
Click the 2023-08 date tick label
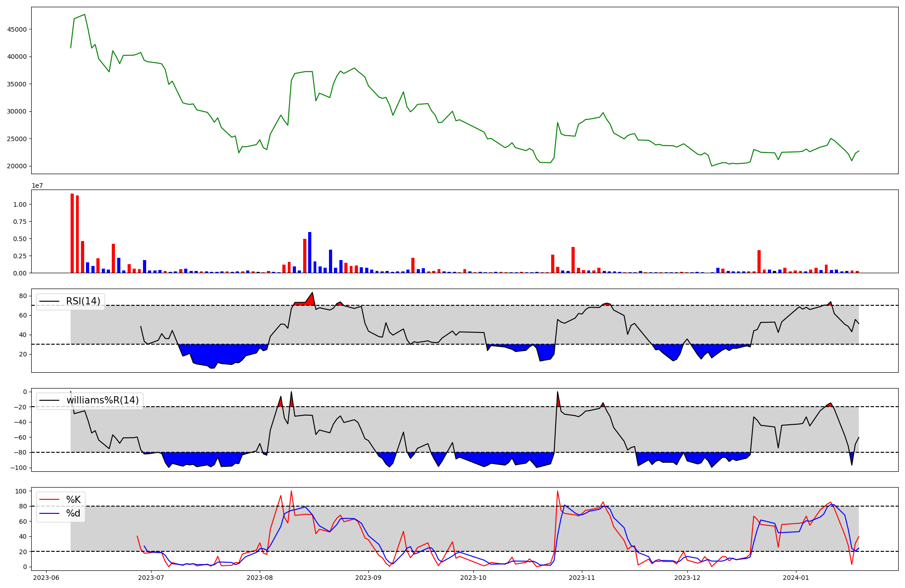(260, 578)
